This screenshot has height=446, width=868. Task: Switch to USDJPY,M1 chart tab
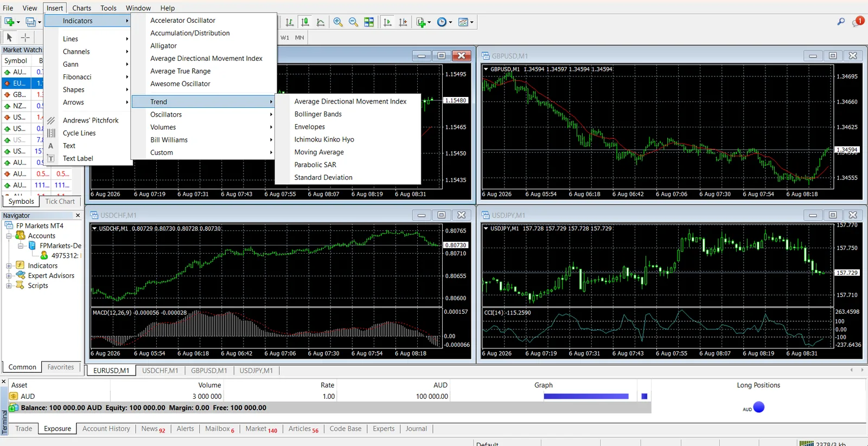pos(257,371)
